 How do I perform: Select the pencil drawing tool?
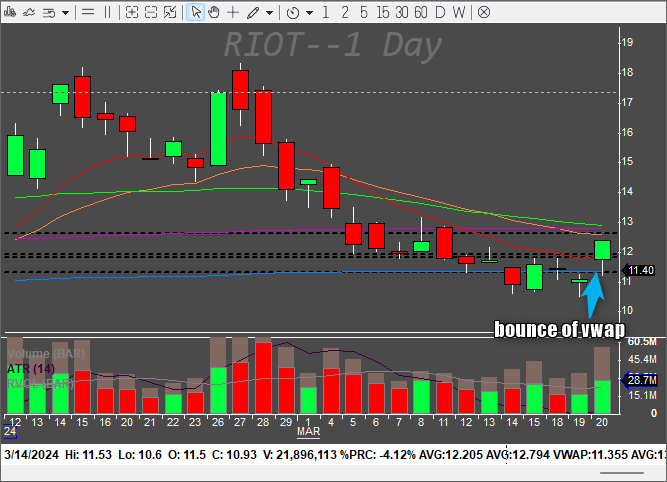(x=253, y=13)
